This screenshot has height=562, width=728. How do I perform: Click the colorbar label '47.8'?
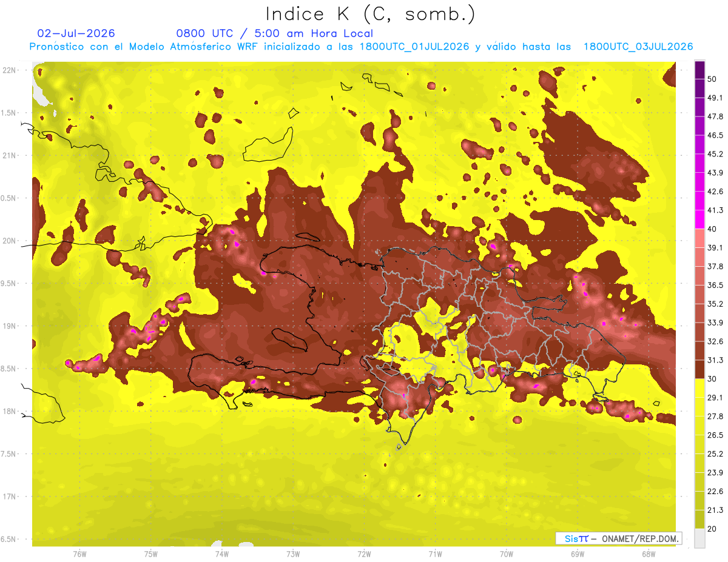pyautogui.click(x=715, y=116)
